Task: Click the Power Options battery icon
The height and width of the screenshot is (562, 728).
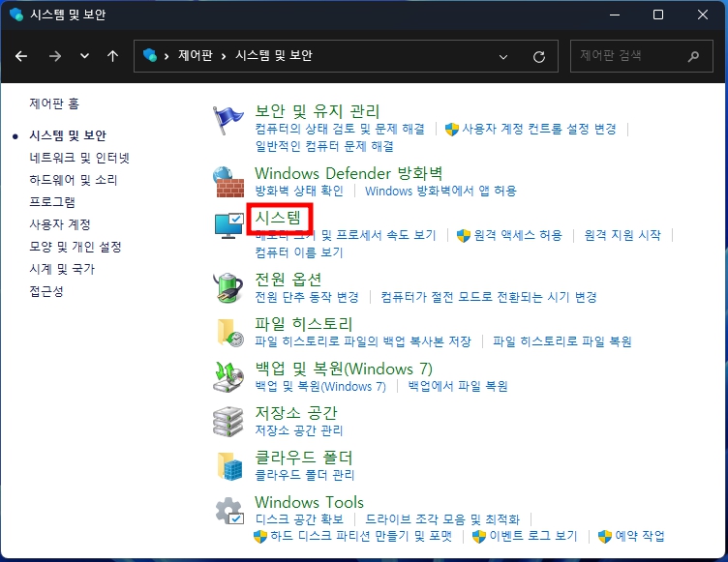Action: click(227, 287)
